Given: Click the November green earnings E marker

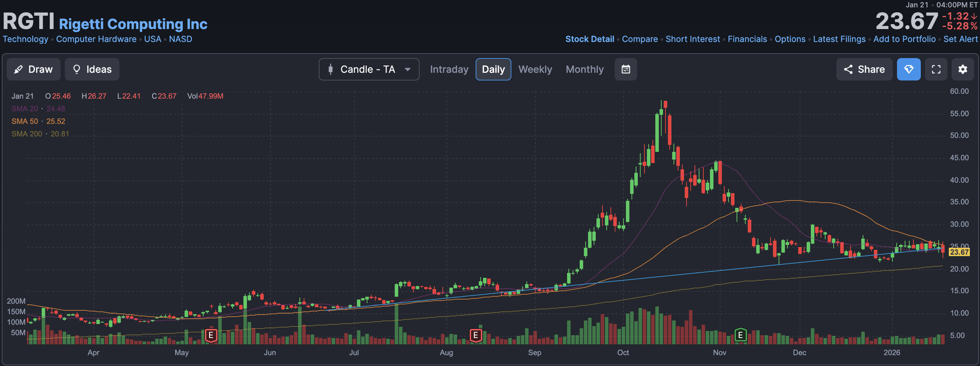Looking at the screenshot, I should (x=740, y=335).
